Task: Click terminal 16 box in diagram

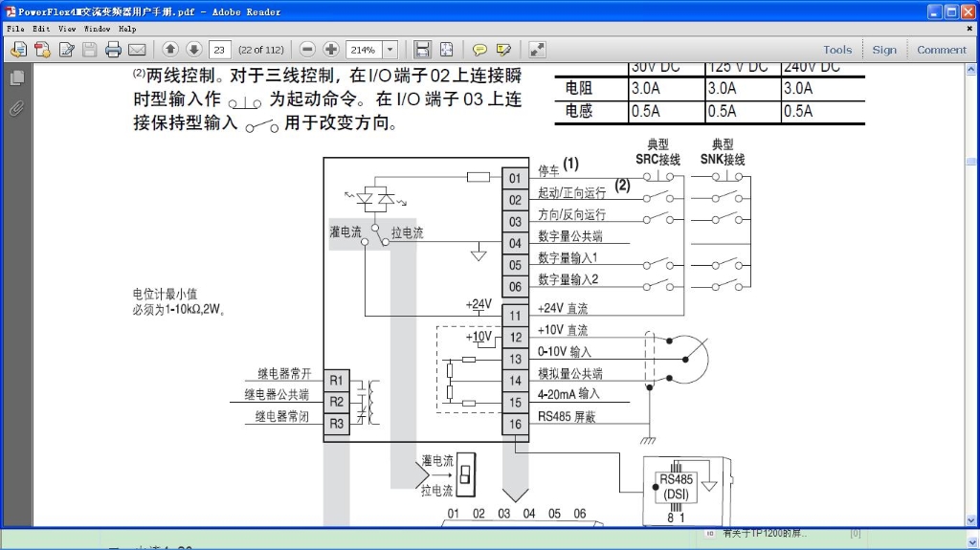Action: (x=515, y=424)
